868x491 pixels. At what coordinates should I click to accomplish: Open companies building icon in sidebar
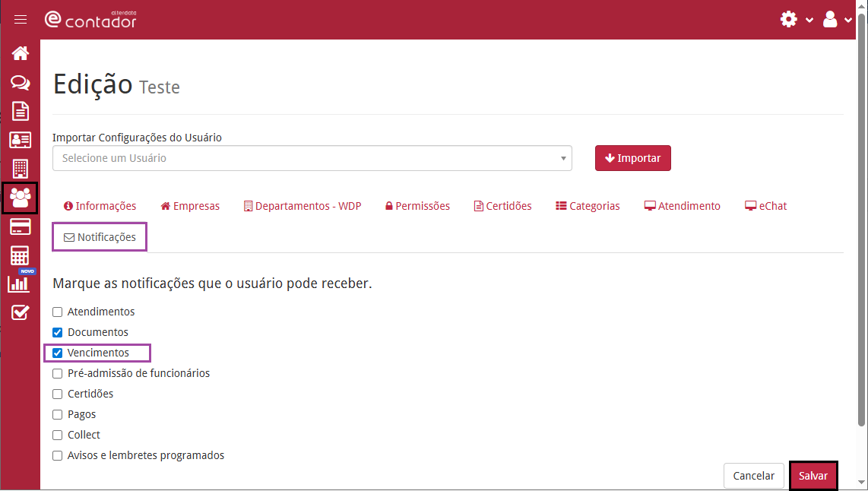point(21,168)
